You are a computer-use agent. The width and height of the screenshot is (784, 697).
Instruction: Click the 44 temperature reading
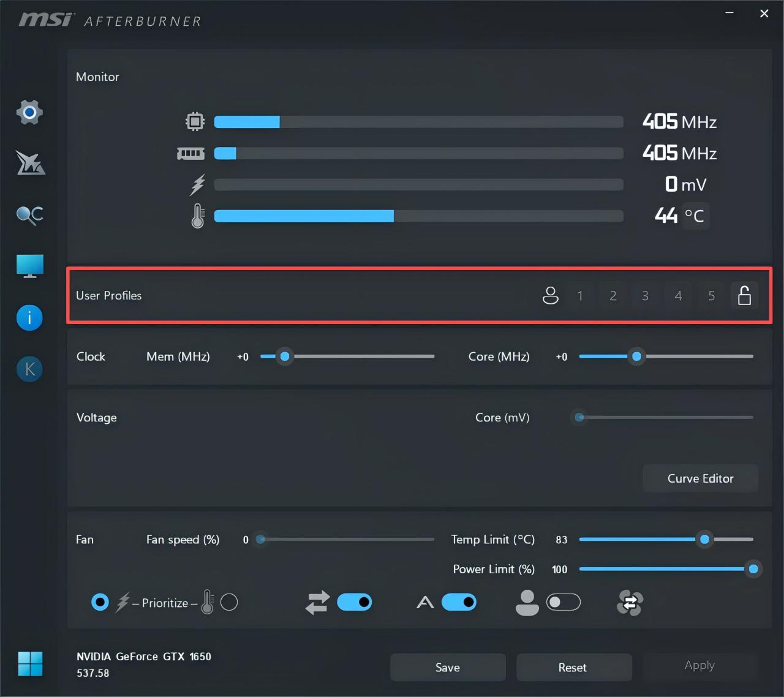pyautogui.click(x=666, y=216)
